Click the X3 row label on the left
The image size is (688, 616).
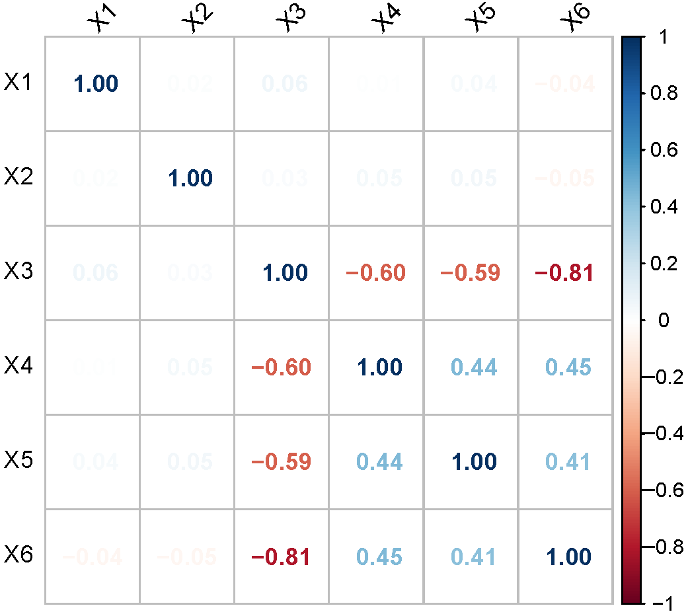pyautogui.click(x=19, y=270)
